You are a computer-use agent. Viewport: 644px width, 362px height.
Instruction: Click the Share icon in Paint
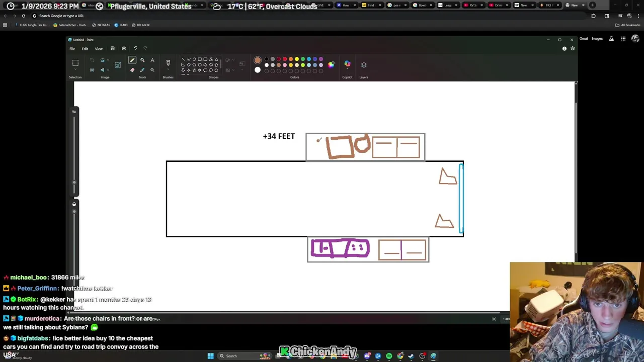point(124,48)
